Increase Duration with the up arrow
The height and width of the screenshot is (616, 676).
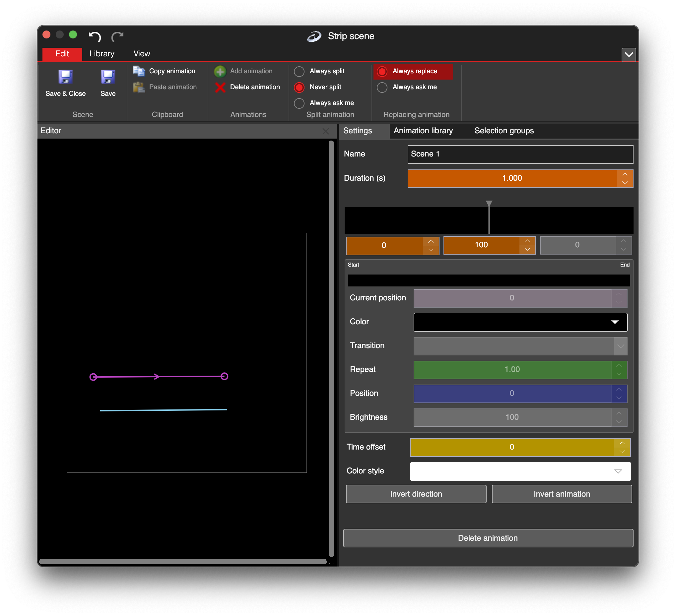pos(625,174)
